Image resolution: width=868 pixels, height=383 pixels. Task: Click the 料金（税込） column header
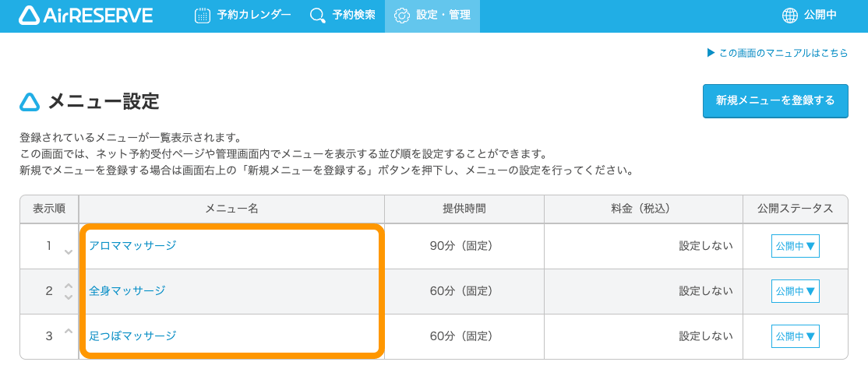click(644, 209)
